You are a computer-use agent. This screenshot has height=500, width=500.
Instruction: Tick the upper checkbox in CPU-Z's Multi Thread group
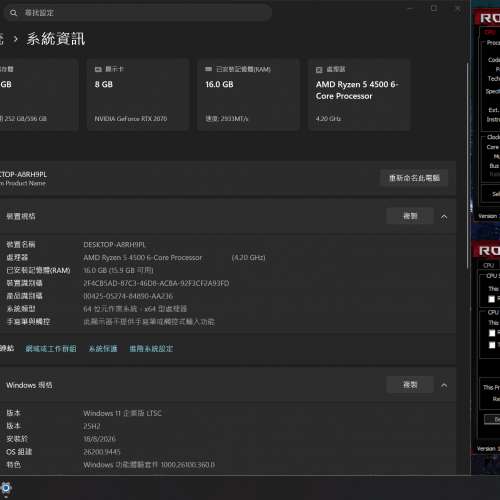point(492,333)
